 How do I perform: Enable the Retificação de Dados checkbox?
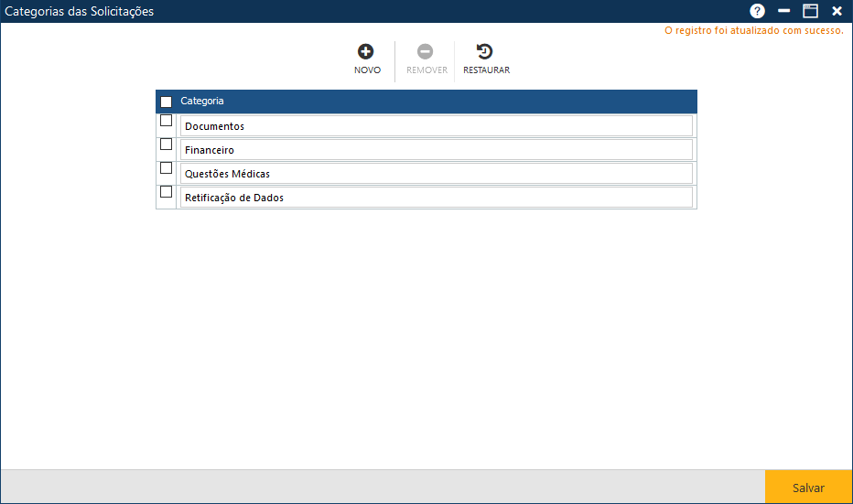coord(166,192)
